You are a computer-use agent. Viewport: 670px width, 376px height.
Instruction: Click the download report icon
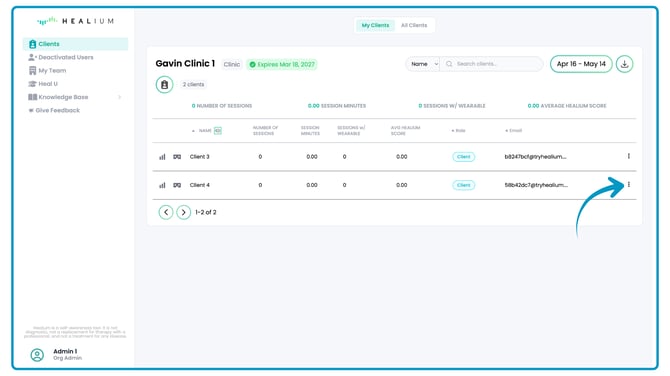tap(624, 64)
